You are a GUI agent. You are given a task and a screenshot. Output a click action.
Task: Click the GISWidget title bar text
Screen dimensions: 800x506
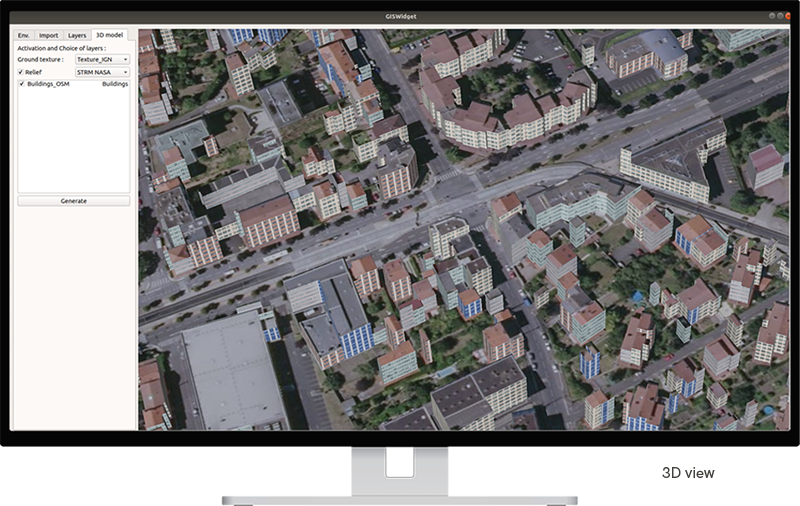pyautogui.click(x=400, y=18)
